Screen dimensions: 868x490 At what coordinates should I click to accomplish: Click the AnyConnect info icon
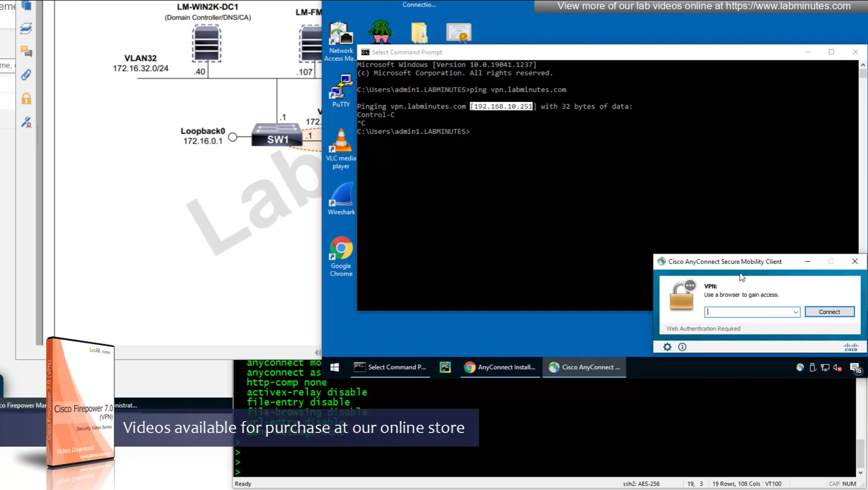coord(682,347)
